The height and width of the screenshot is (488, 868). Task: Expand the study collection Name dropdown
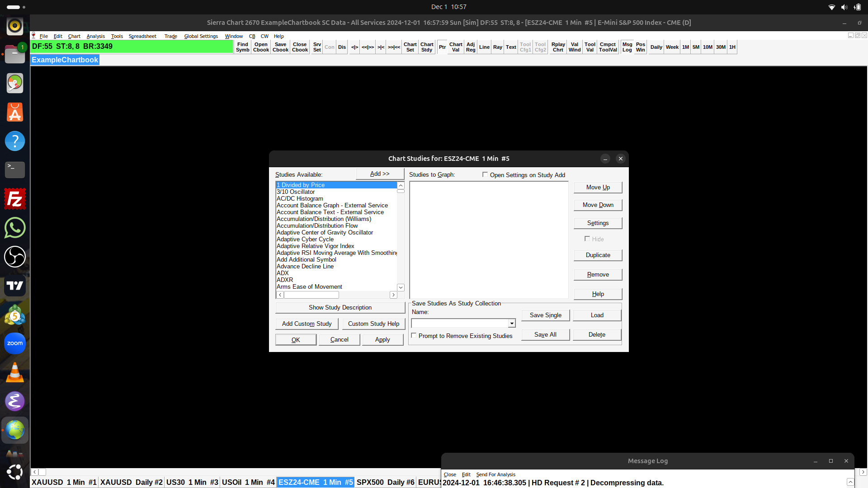pos(512,324)
